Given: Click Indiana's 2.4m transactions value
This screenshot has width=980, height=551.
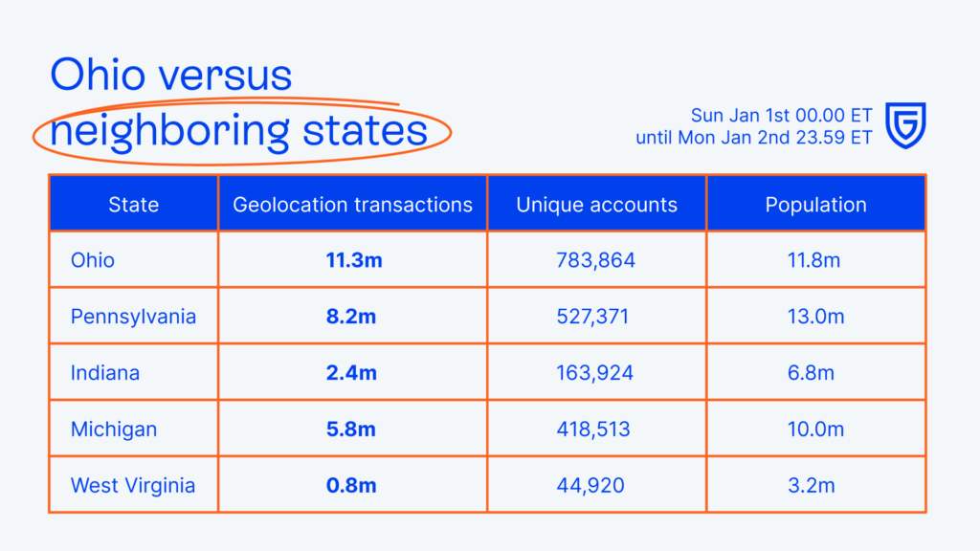Looking at the screenshot, I should (353, 373).
